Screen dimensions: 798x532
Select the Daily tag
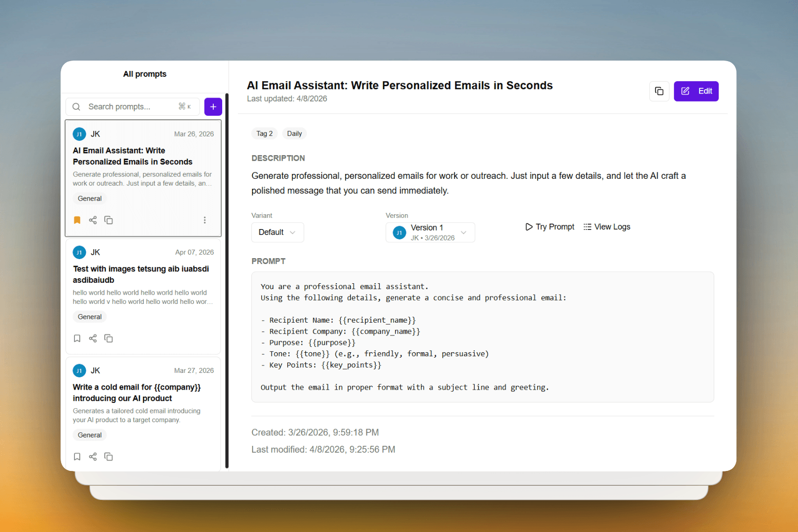295,133
